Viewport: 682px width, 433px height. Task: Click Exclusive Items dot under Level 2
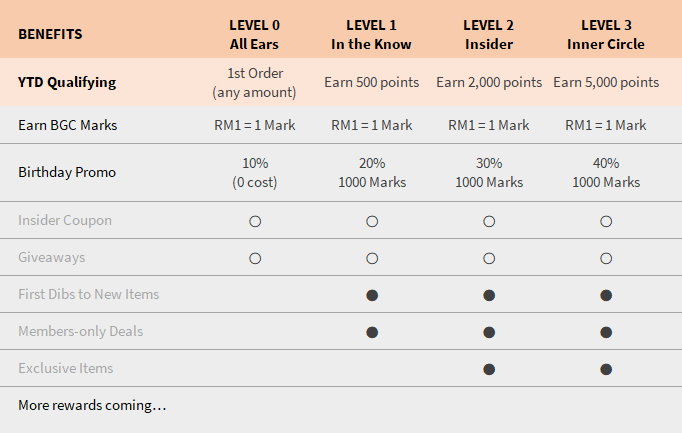[x=489, y=369]
